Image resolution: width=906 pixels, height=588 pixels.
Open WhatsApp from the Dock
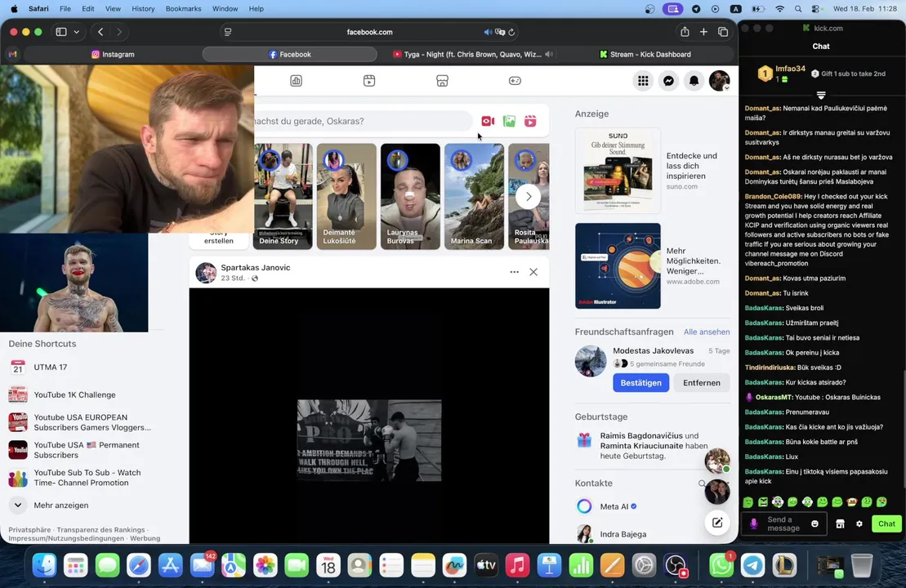721,566
